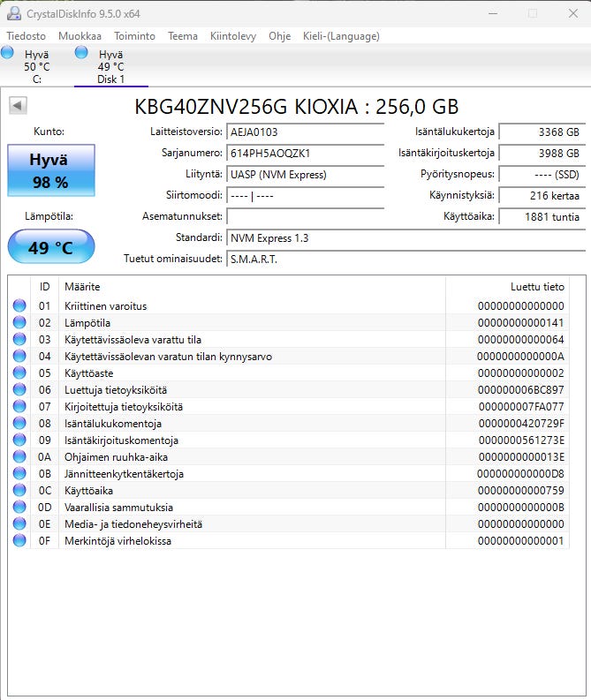
Task: Select the Disk 1 drive tab
Action: [x=110, y=66]
